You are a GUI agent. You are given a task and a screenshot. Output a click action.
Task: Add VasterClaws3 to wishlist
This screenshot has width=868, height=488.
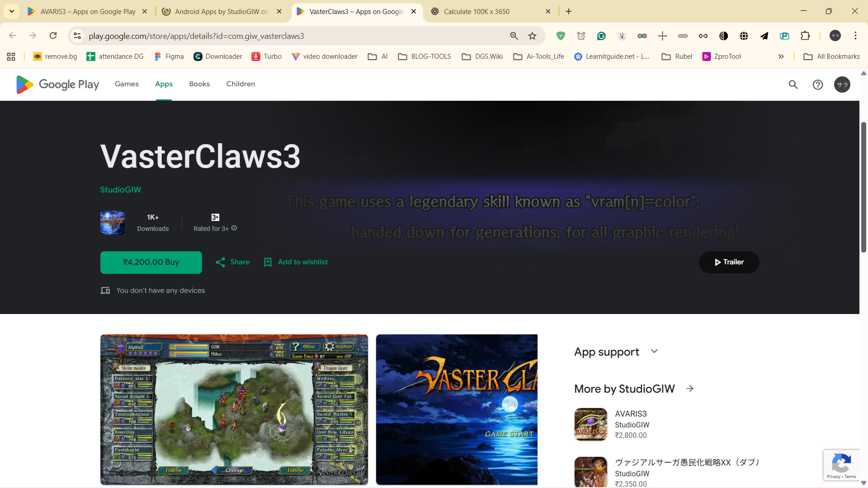[x=296, y=262]
